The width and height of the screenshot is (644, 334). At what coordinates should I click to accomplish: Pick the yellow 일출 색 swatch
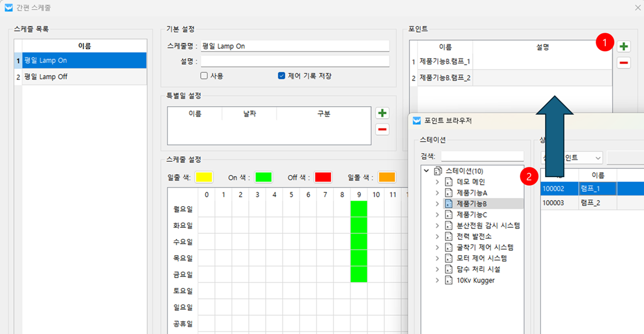tap(204, 177)
